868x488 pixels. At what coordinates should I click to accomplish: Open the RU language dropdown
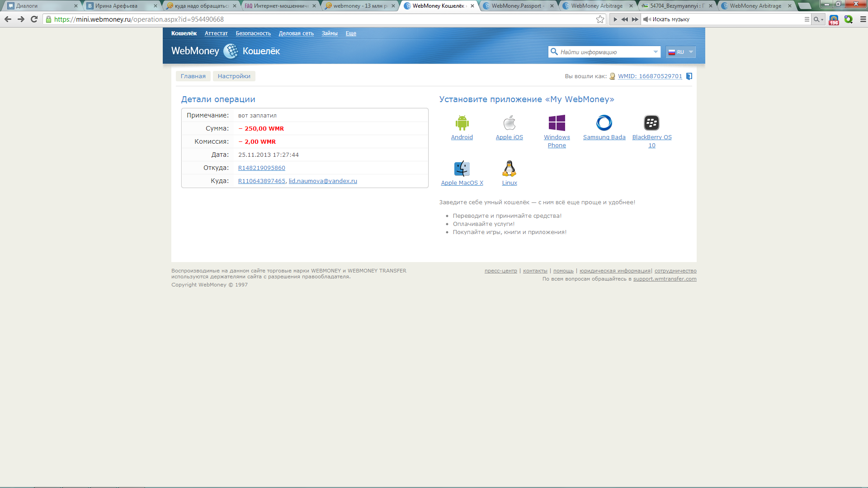680,52
